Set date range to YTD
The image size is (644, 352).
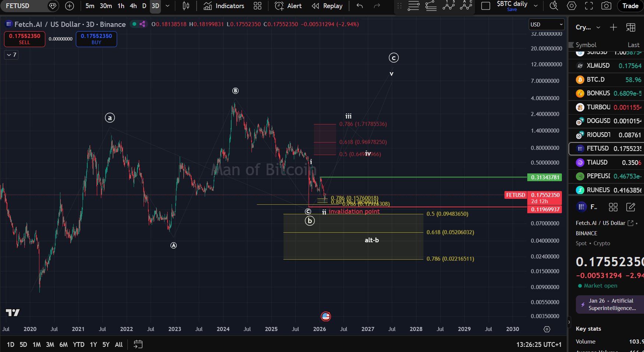pyautogui.click(x=78, y=345)
